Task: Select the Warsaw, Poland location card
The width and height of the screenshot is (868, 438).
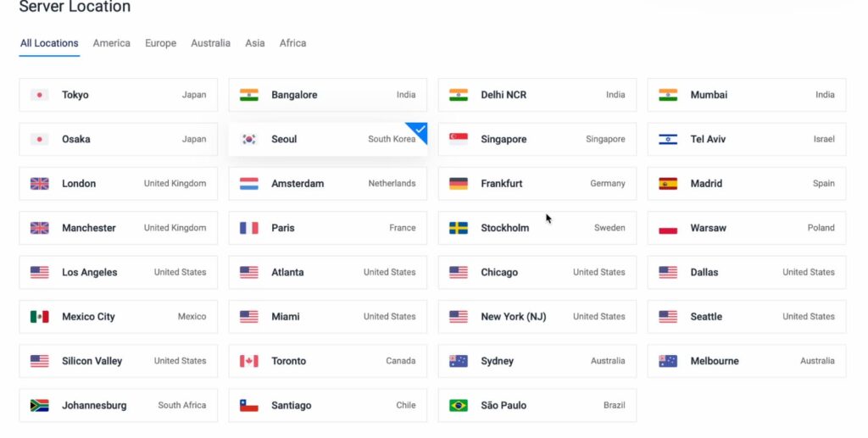Action: [x=746, y=228]
